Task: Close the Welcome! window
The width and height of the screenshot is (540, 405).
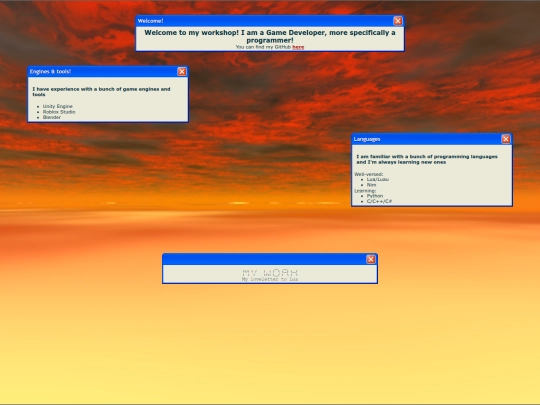Action: (398, 21)
